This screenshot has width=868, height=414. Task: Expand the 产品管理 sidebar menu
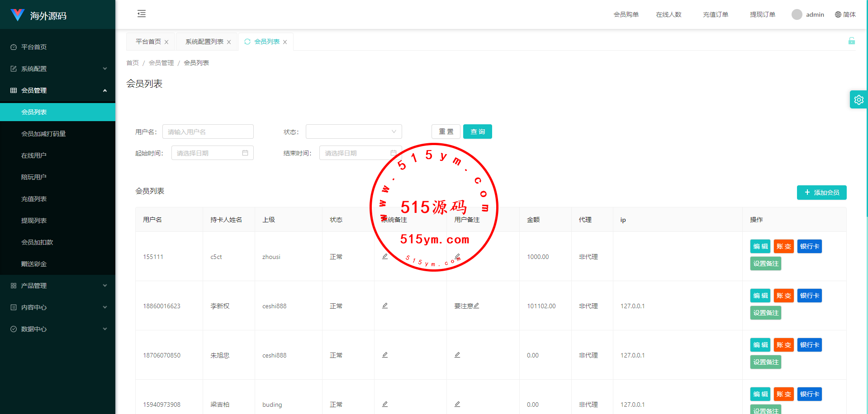coord(57,286)
